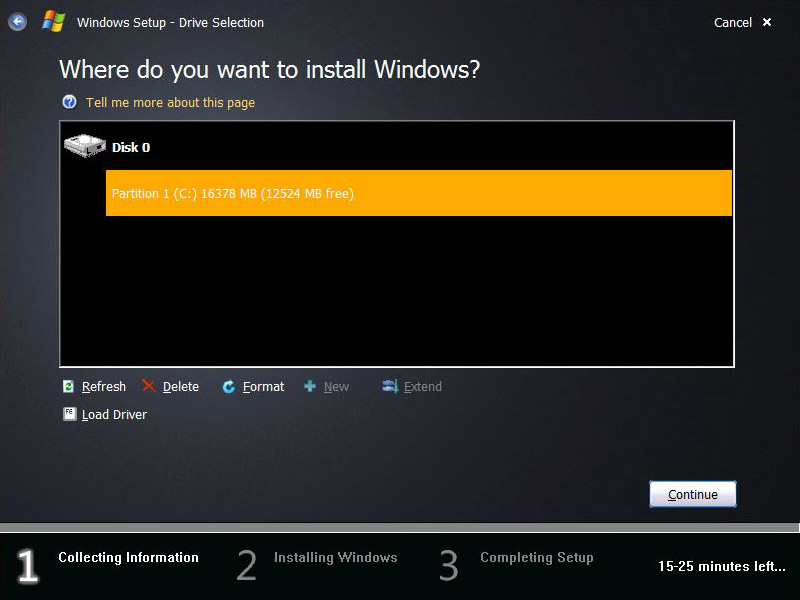The image size is (800, 600).
Task: Click the red X Delete icon
Action: click(148, 386)
